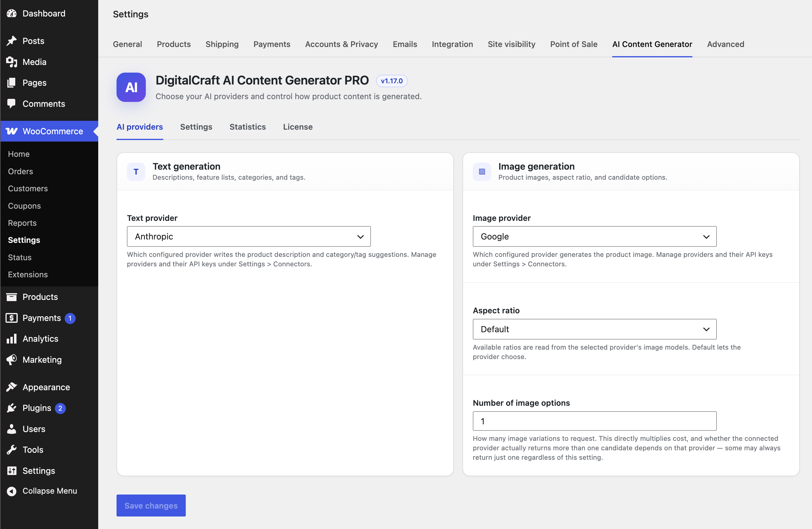Click the Comments speech bubble icon

[x=12, y=103]
